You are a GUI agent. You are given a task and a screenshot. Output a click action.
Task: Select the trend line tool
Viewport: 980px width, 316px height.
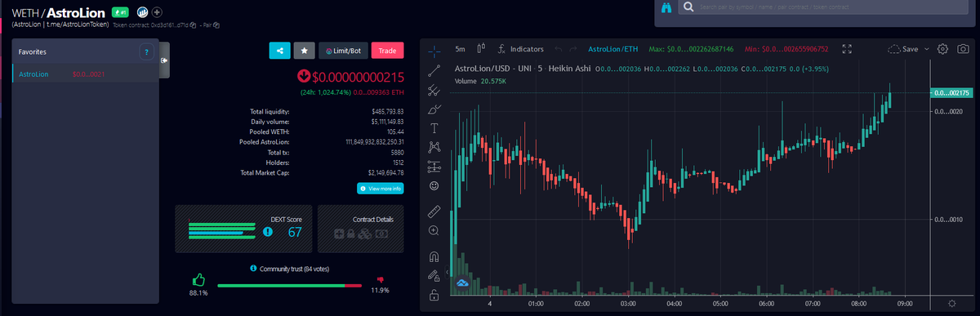434,70
